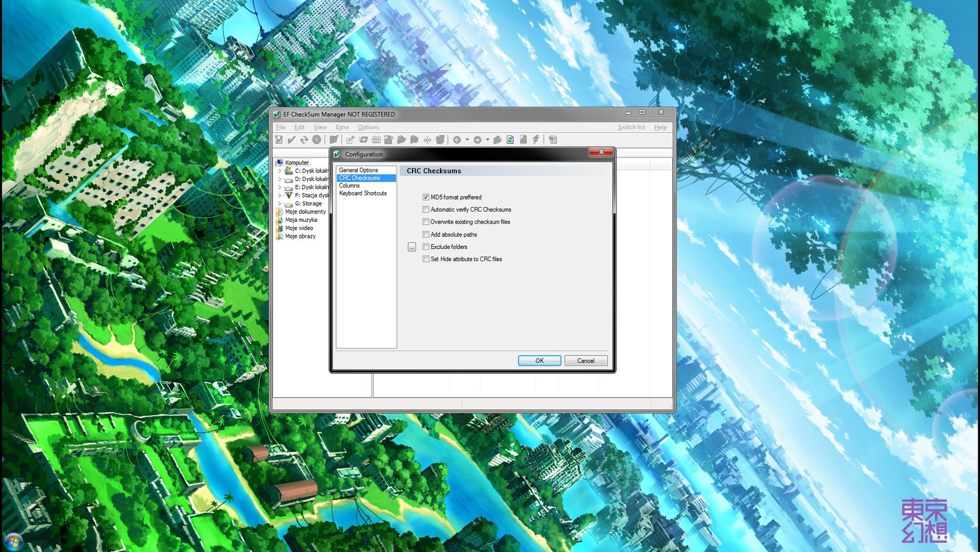Click the double-arrow update icon after the checkmark
This screenshot has width=980, height=552.
pos(304,140)
